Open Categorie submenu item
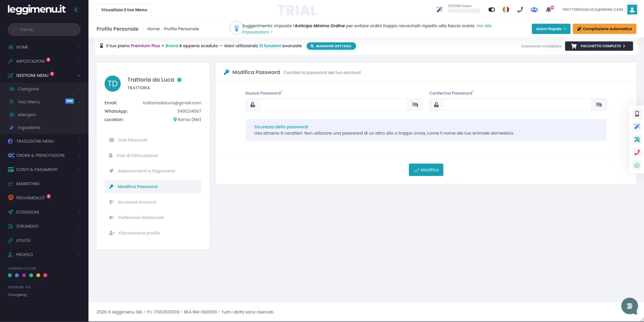644x322 pixels. tap(44, 89)
